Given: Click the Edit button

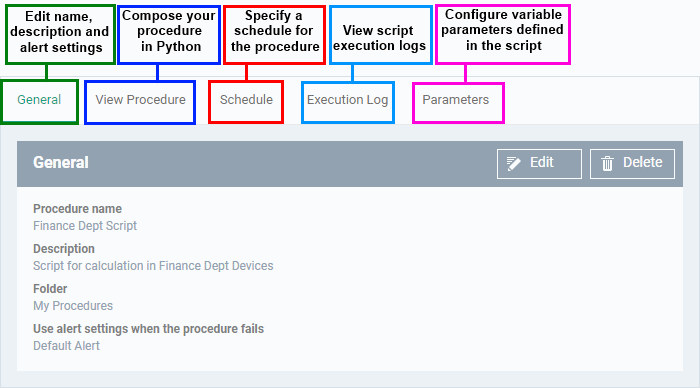Looking at the screenshot, I should [x=539, y=164].
